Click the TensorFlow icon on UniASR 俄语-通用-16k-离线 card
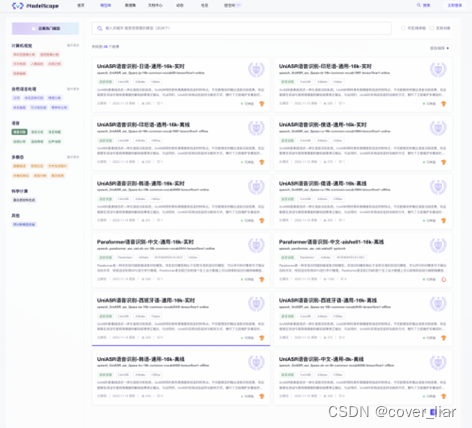 pos(444,221)
